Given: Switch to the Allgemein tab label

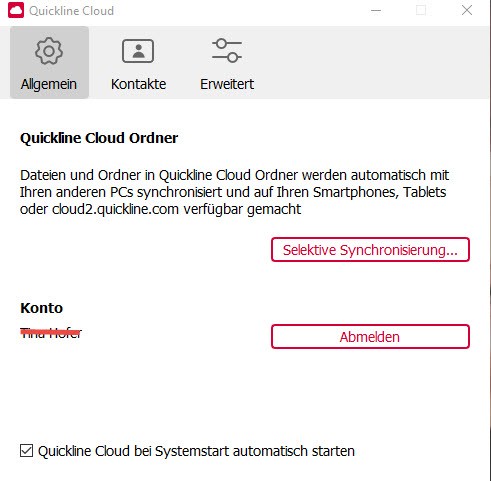Looking at the screenshot, I should (x=49, y=84).
